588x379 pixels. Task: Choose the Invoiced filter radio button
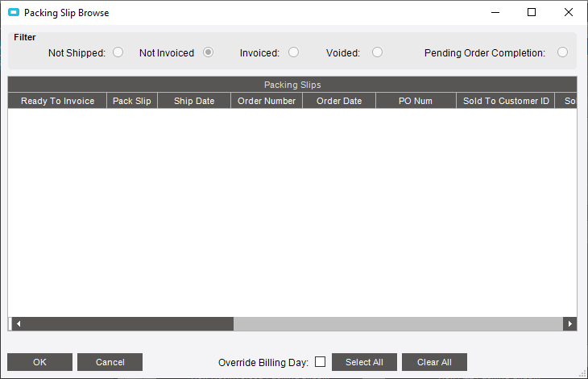coord(294,52)
